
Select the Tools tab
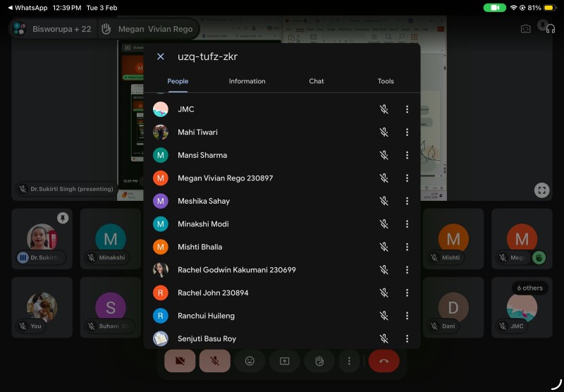pos(386,81)
